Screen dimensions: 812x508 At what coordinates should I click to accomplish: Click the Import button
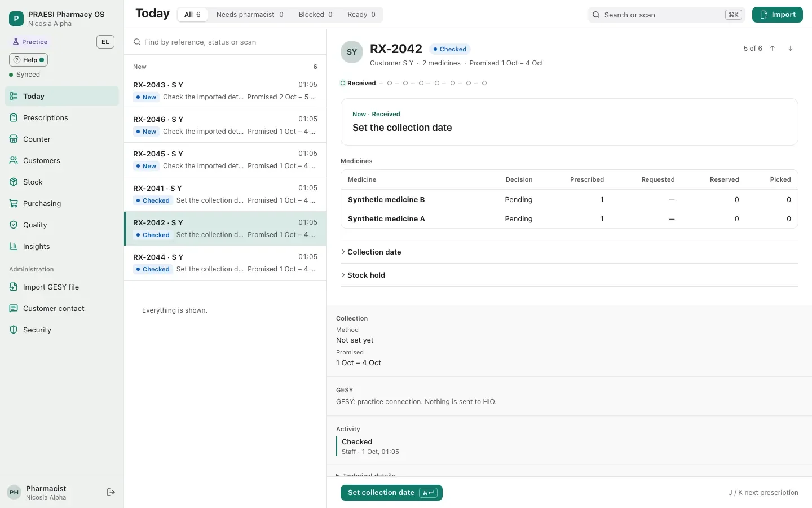tap(778, 15)
